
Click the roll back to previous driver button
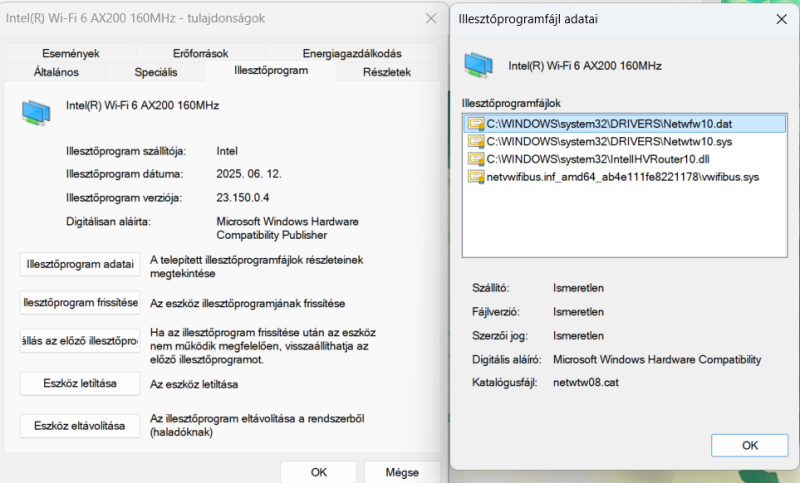(x=80, y=341)
